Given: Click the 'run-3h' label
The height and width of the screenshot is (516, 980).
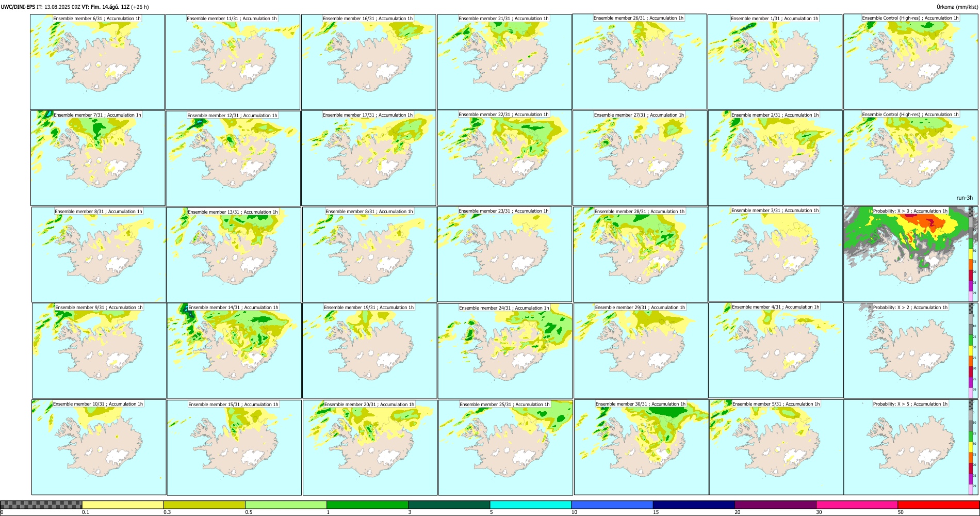Looking at the screenshot, I should [965, 198].
